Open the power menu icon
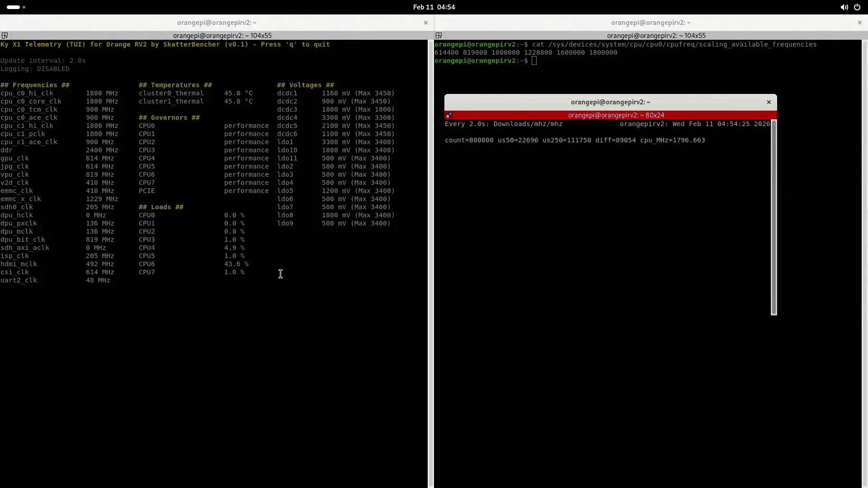 coord(857,7)
